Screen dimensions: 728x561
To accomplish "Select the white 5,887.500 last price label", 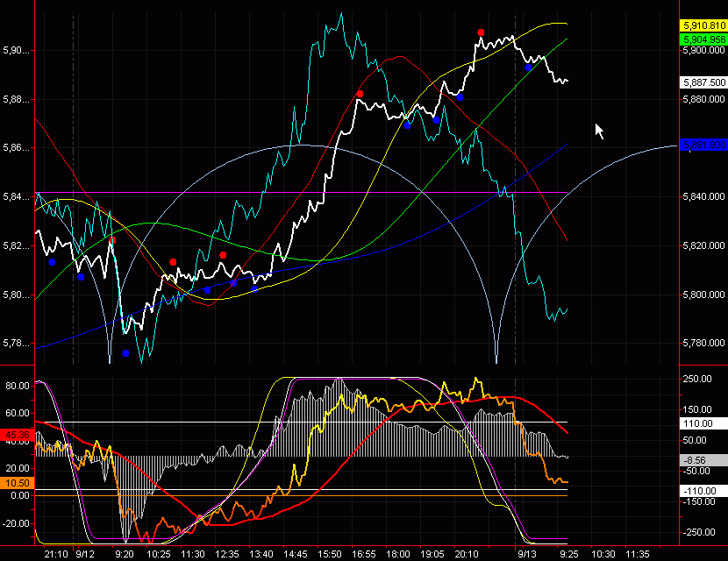I will point(703,82).
